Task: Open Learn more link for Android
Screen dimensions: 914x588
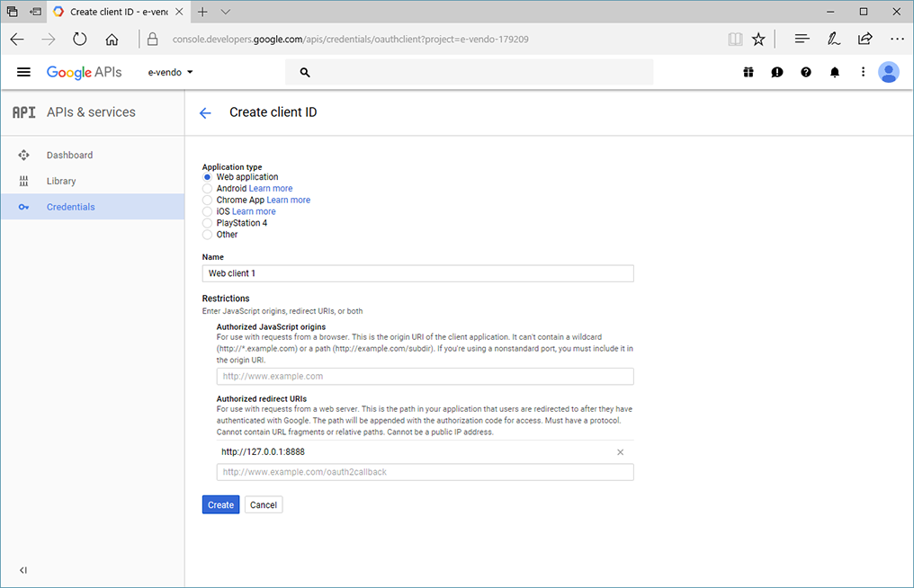Action: 271,188
